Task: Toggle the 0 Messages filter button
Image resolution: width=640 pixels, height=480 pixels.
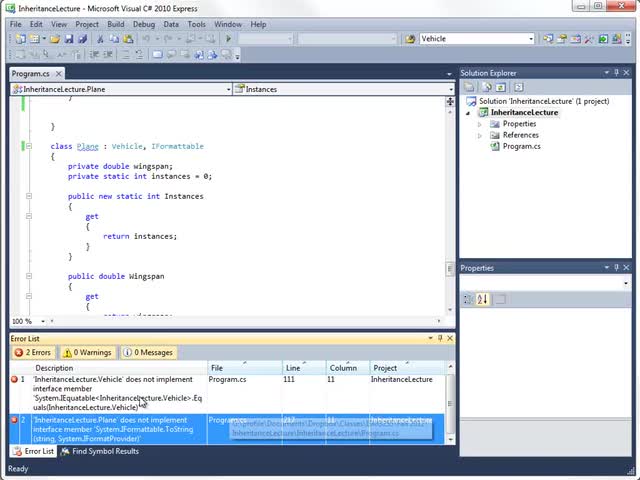Action: click(x=148, y=352)
